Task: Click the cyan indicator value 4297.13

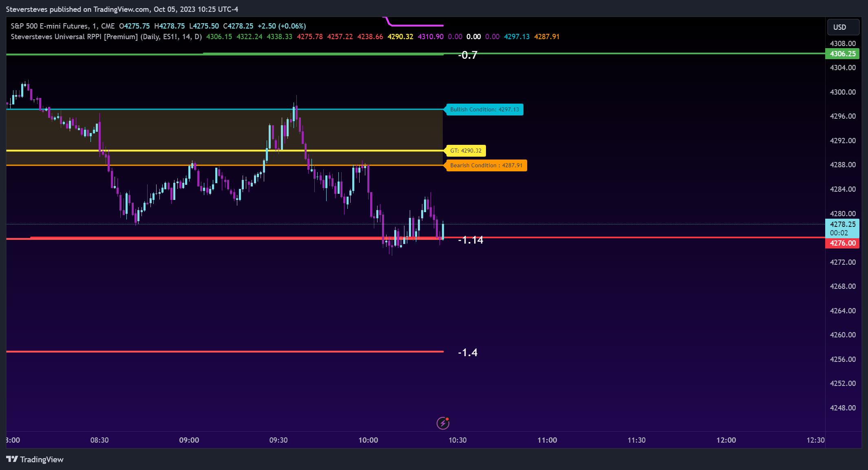Action: coord(517,37)
